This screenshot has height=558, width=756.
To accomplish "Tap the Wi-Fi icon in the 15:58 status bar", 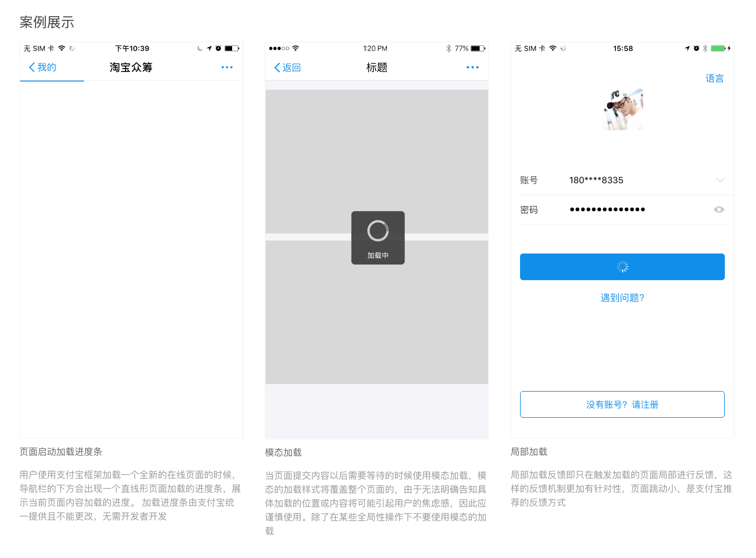I will coord(553,48).
